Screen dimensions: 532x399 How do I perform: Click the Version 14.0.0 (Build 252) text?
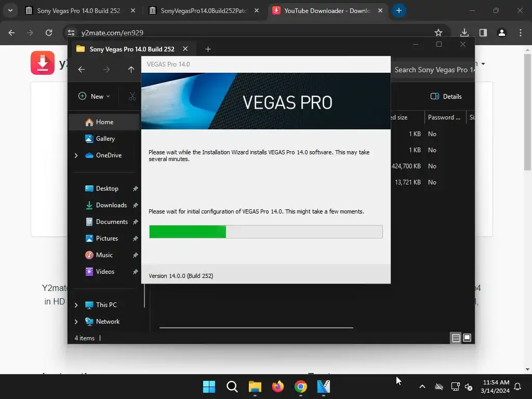[x=181, y=276]
